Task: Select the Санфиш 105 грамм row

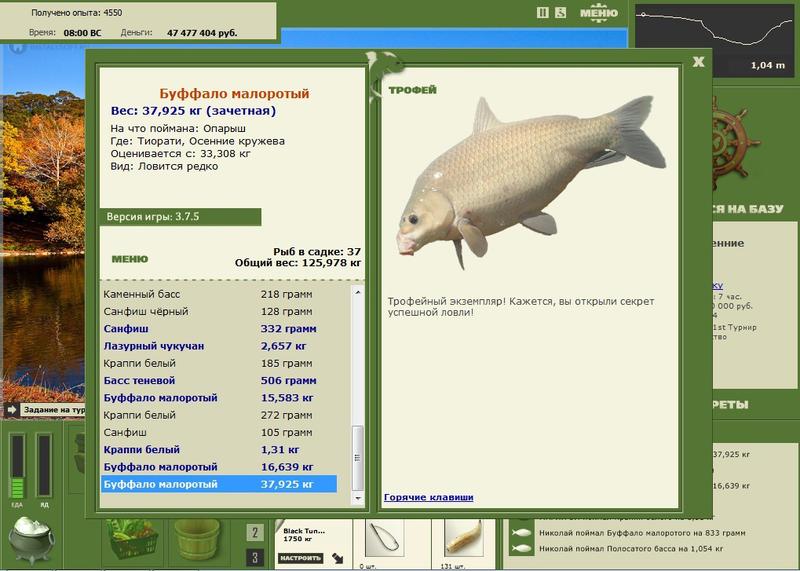Action: [x=219, y=433]
